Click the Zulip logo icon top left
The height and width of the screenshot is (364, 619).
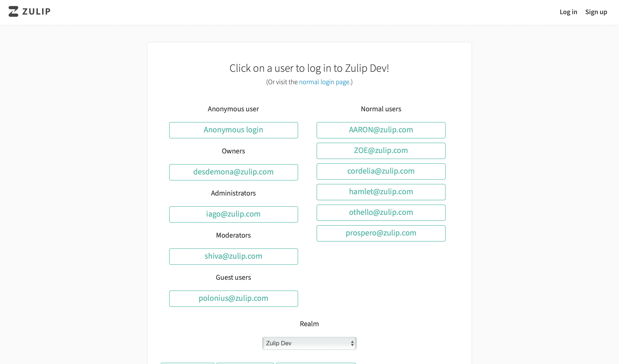12,12
